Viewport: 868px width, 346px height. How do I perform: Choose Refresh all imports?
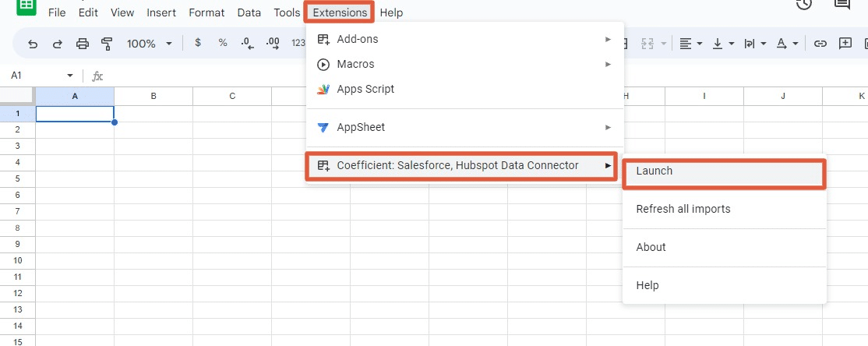coord(725,210)
